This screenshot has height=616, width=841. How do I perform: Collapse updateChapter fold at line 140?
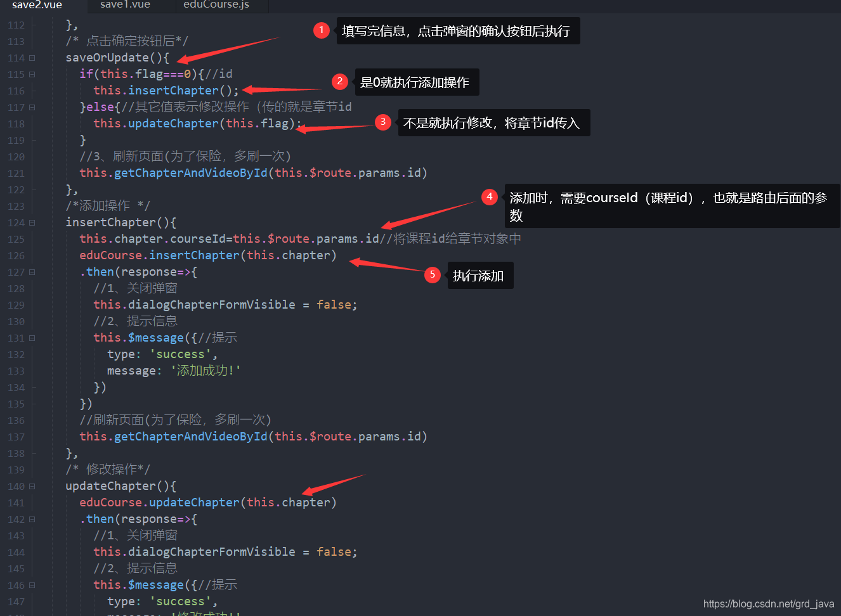point(32,486)
